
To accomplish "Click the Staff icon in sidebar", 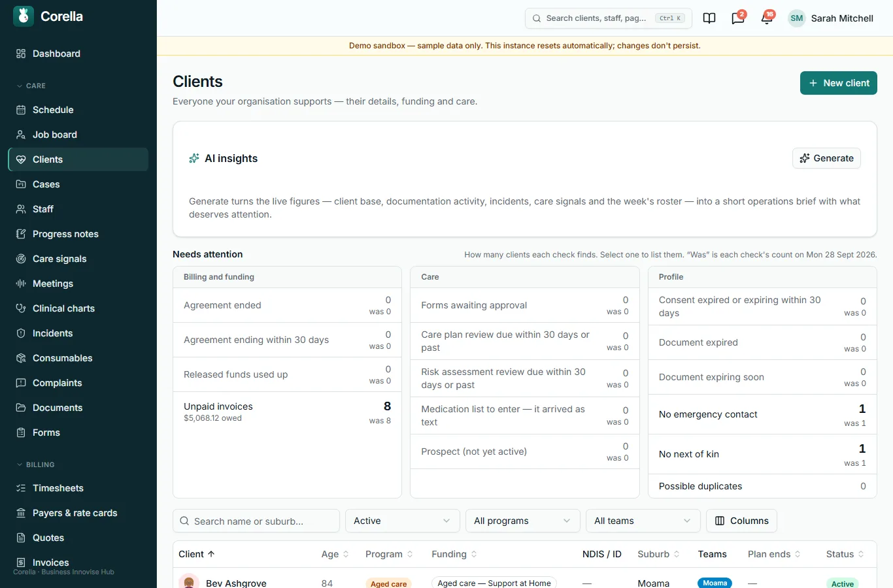I will (21, 209).
